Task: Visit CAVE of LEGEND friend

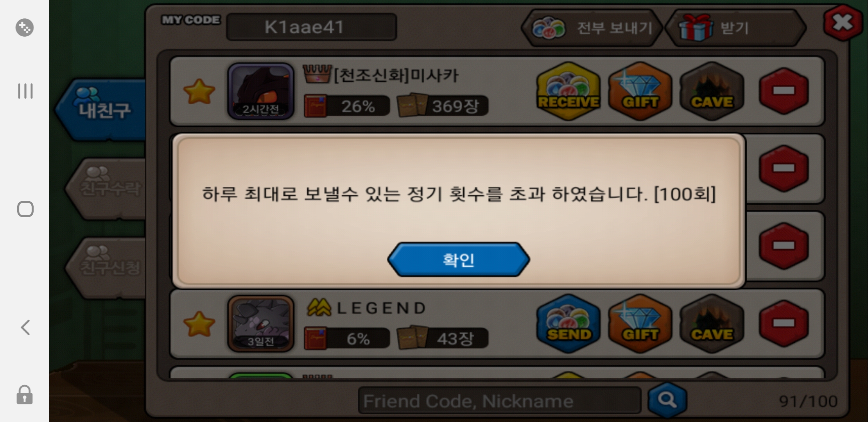Action: point(712,324)
